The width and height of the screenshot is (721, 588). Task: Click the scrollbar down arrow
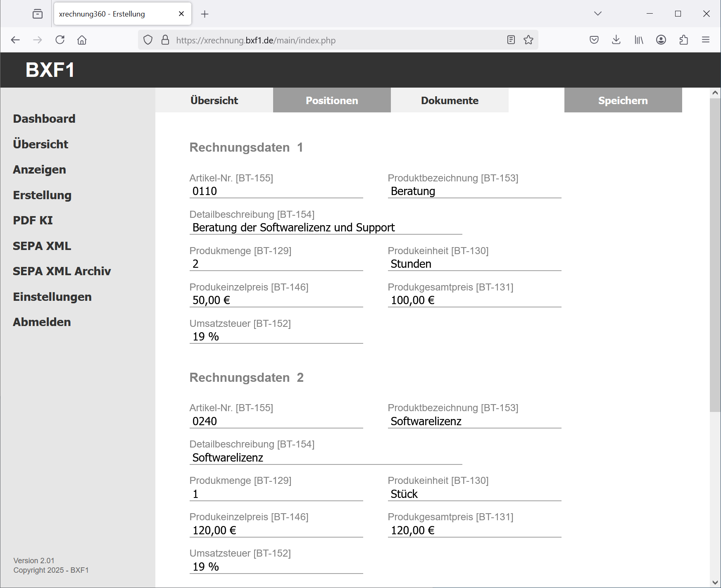(x=715, y=583)
